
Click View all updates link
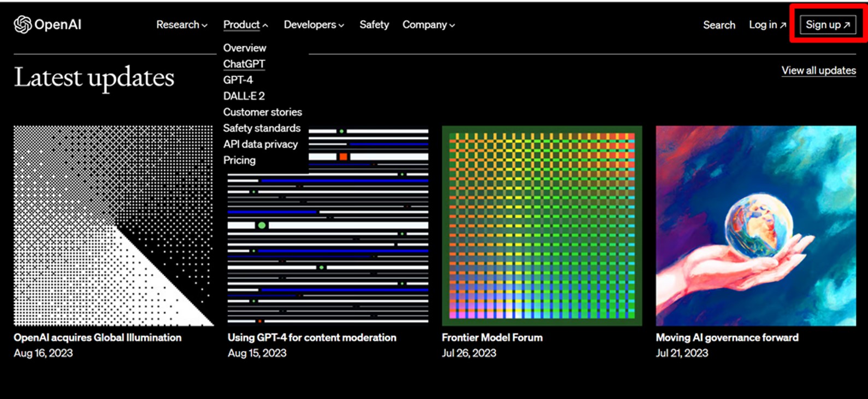pyautogui.click(x=818, y=71)
